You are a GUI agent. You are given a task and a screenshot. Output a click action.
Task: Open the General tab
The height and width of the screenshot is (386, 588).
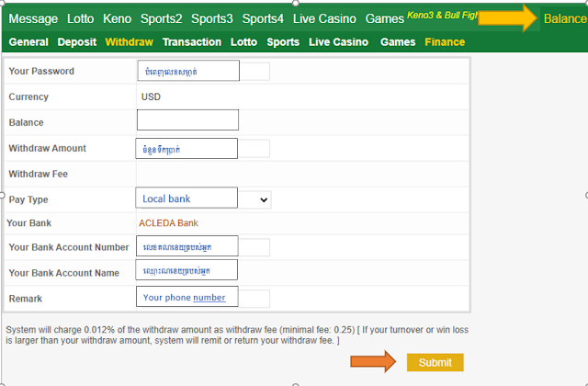tap(28, 42)
